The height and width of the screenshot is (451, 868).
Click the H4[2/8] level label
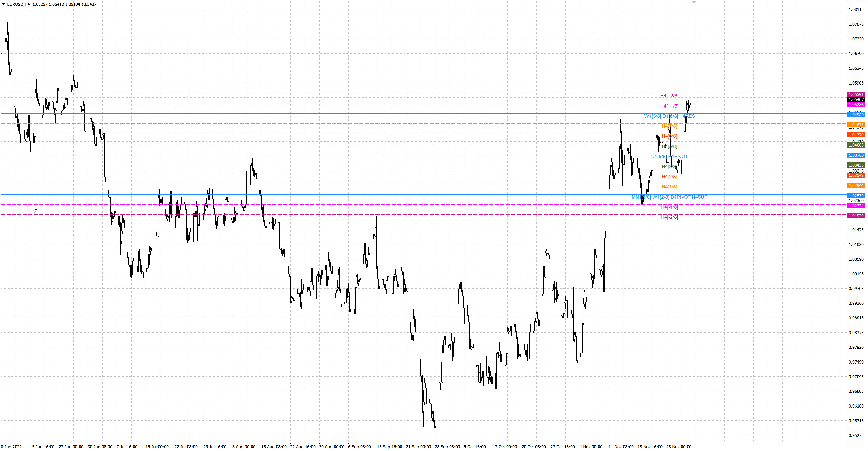(669, 177)
